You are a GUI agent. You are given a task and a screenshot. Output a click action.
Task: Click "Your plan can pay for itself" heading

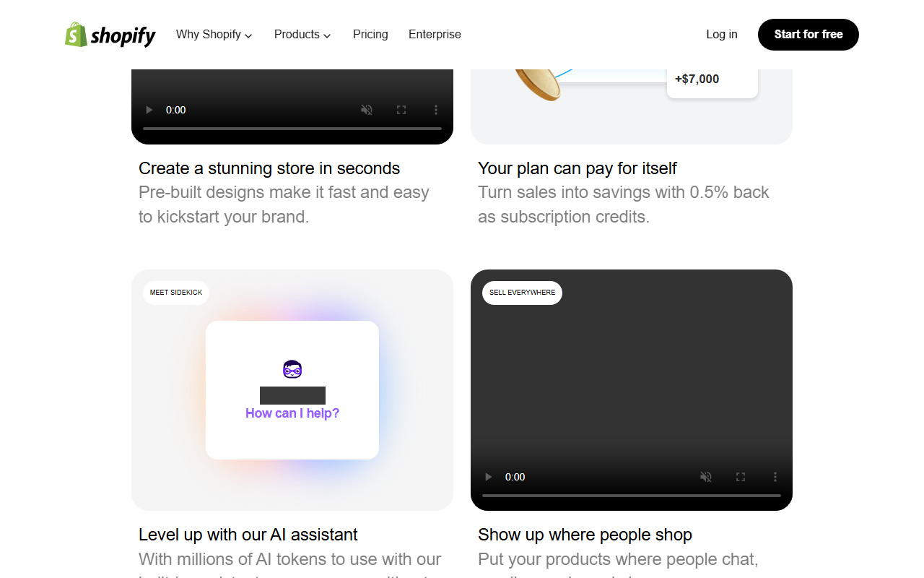click(577, 168)
